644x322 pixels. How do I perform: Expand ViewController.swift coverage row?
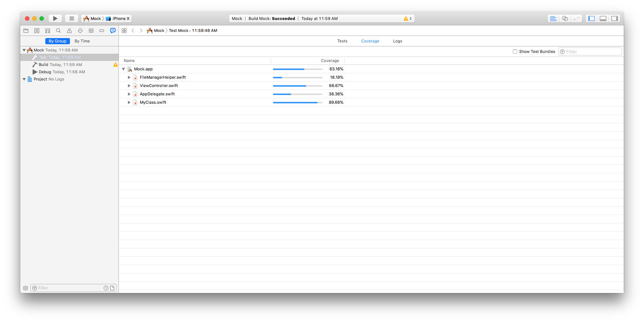[129, 86]
